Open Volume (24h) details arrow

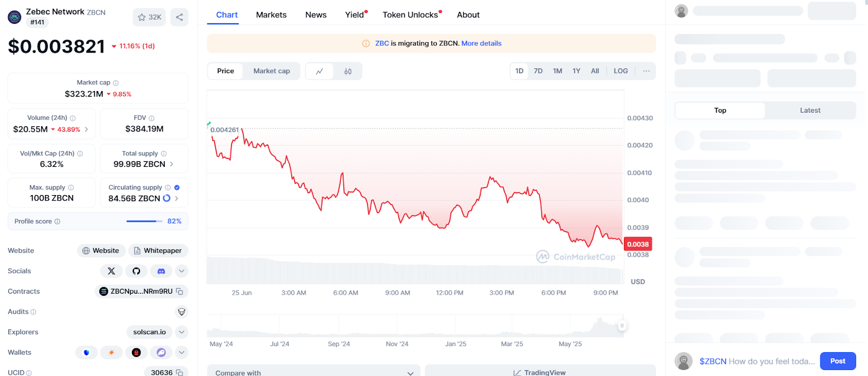(86, 129)
